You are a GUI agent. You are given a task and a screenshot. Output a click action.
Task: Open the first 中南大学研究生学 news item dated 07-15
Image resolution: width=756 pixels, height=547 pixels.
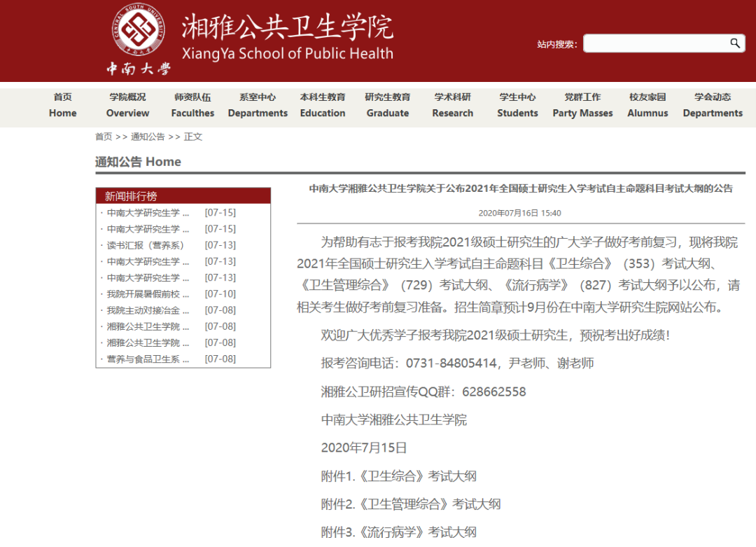(x=148, y=213)
